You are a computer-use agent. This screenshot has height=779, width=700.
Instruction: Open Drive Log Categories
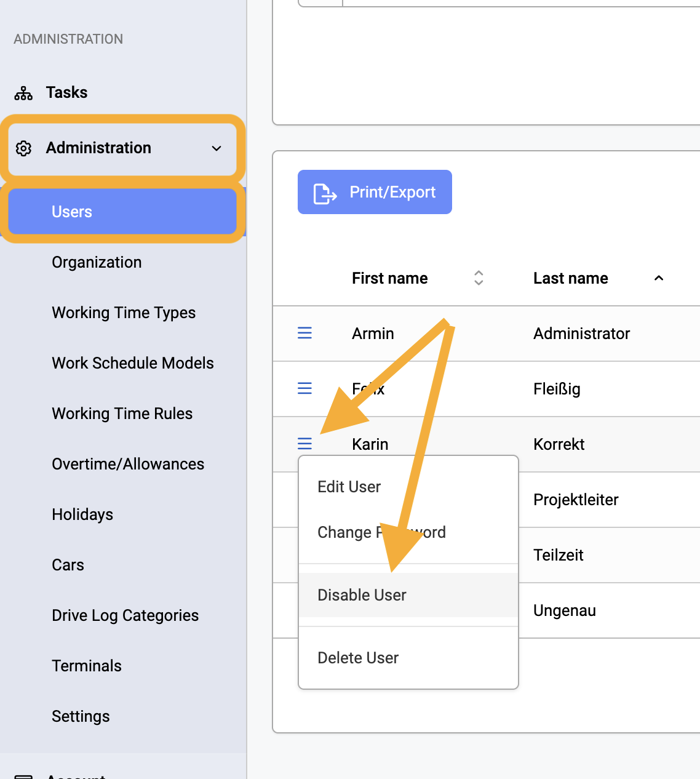coord(125,615)
